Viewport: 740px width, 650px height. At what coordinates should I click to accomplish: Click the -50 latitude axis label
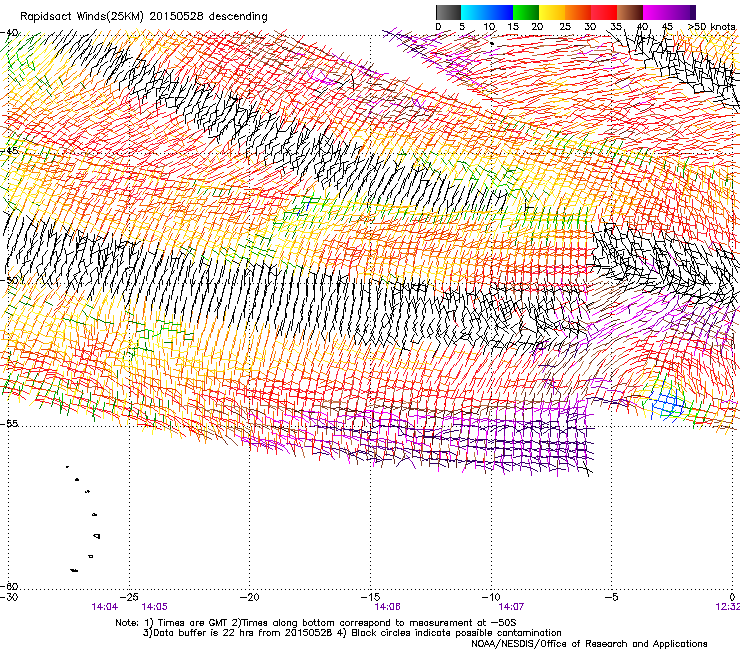click(x=9, y=280)
